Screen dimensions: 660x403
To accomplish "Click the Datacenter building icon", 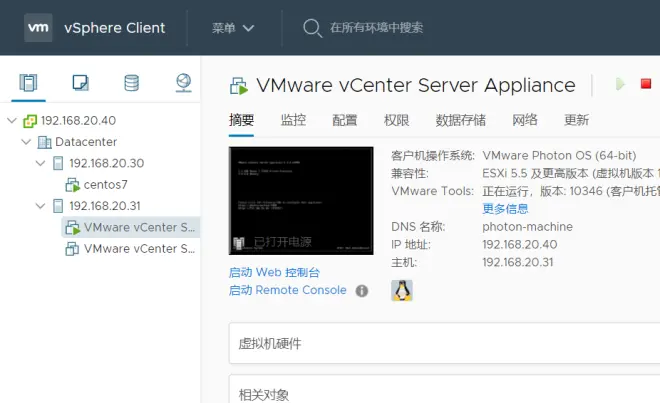I will pos(44,142).
